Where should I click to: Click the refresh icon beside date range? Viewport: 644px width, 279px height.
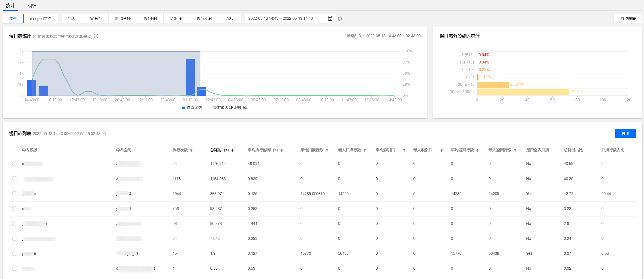click(x=340, y=19)
